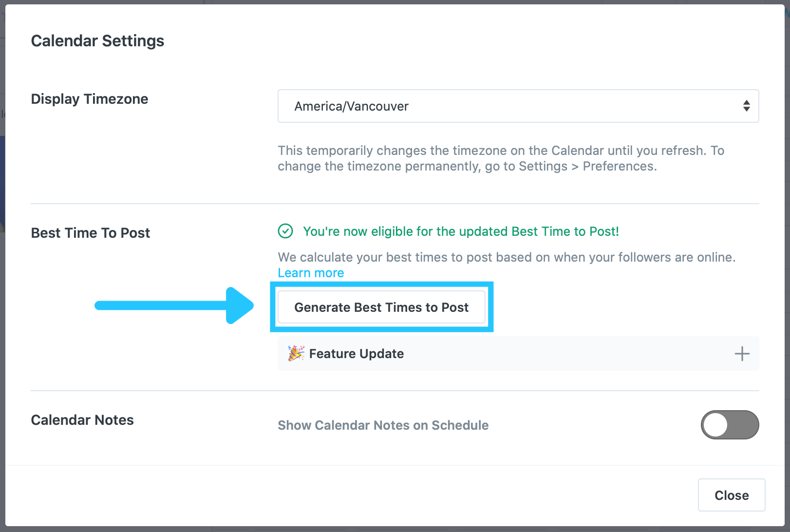Click the Calendar Notes section label

82,420
